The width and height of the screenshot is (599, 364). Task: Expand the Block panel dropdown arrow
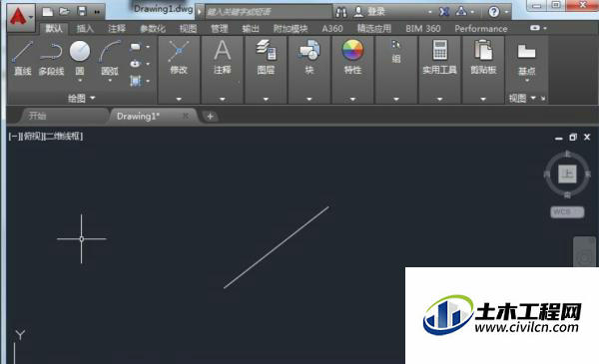click(309, 99)
